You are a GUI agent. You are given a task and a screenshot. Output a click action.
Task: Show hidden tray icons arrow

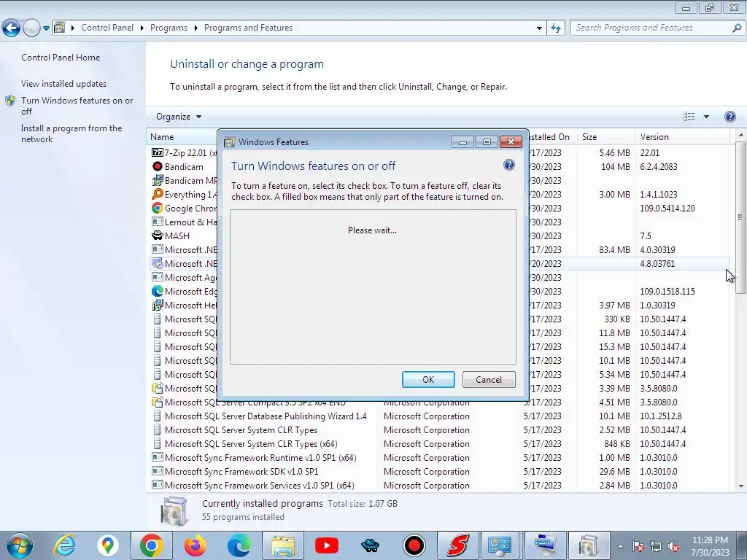pyautogui.click(x=620, y=546)
